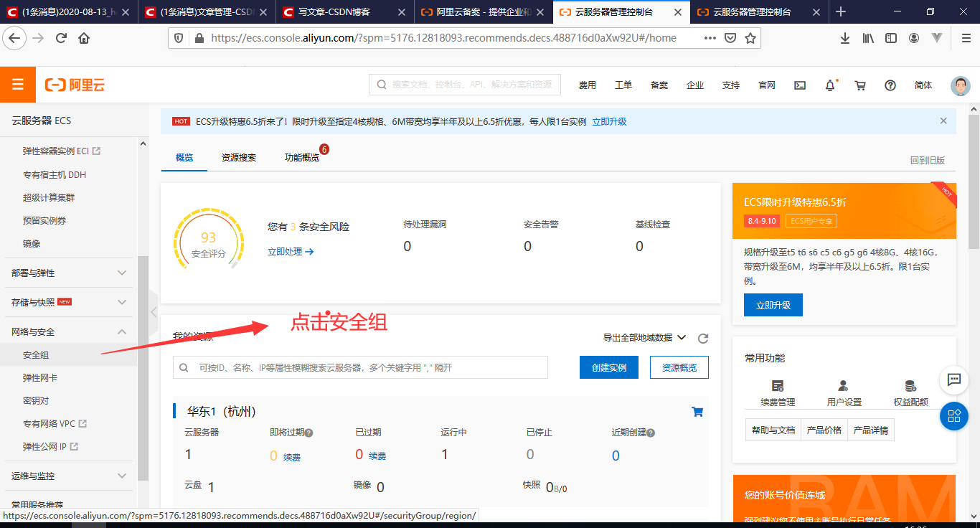Click the 资源概览 button
Image resolution: width=980 pixels, height=528 pixels.
pos(679,367)
